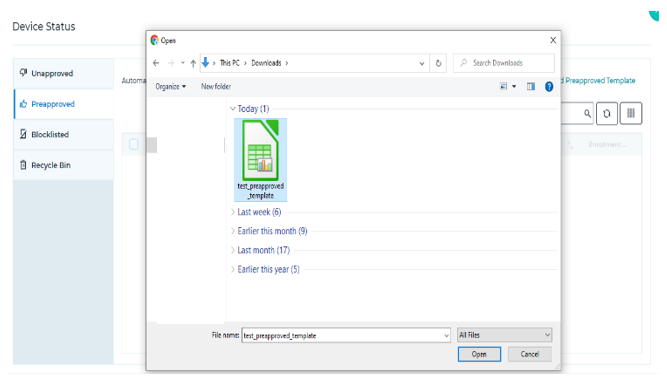Viewport: 667px width, 379px height.
Task: Open column chooser icon in background page
Action: point(630,113)
